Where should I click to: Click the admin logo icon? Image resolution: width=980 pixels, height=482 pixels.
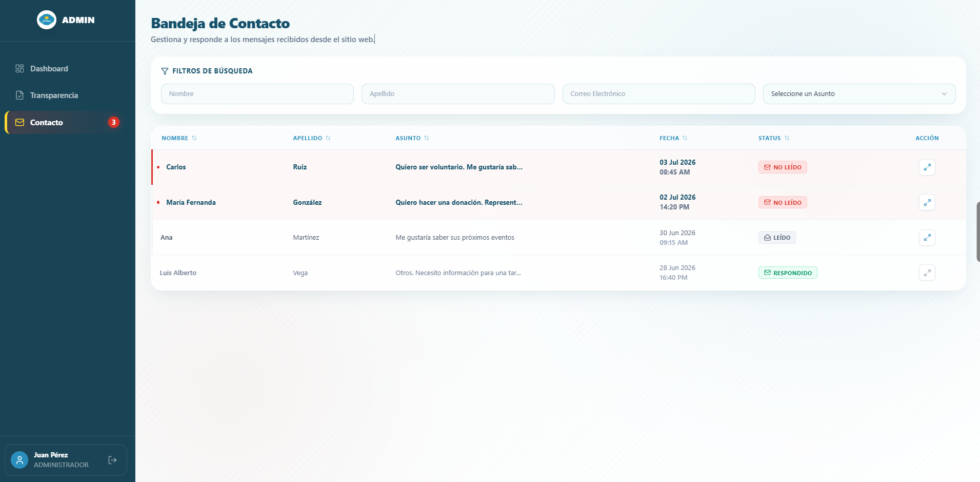point(47,20)
